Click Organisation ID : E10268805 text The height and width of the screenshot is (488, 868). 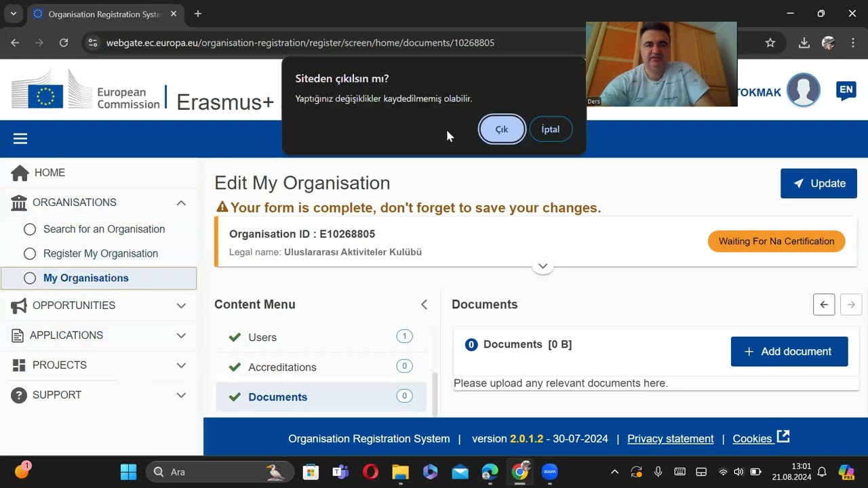(302, 234)
